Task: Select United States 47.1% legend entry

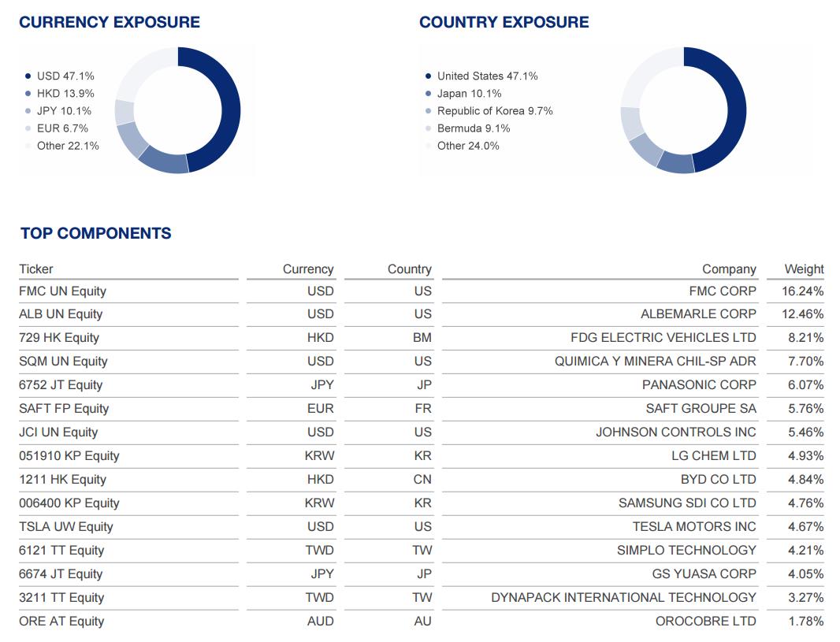Action: point(481,76)
